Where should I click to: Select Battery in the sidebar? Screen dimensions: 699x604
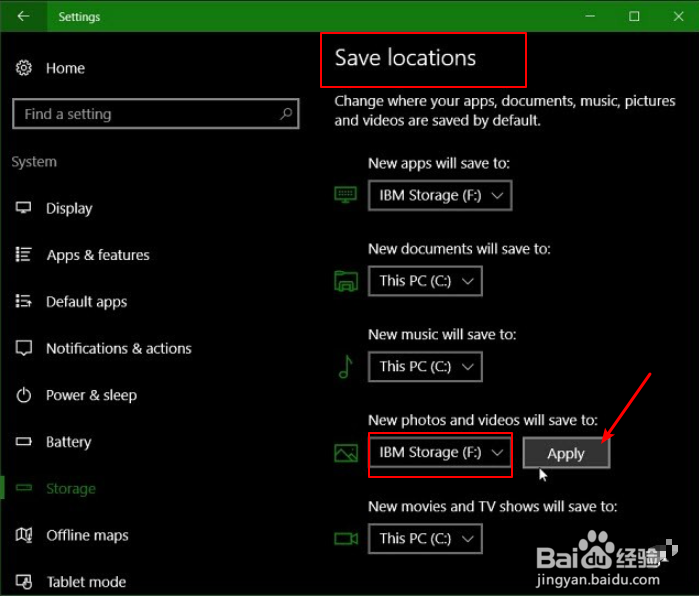tap(69, 442)
